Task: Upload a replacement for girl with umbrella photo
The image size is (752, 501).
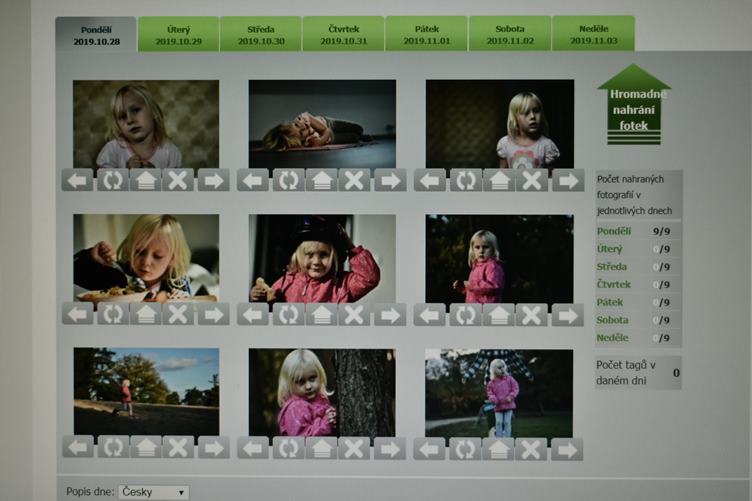Action: [498, 449]
